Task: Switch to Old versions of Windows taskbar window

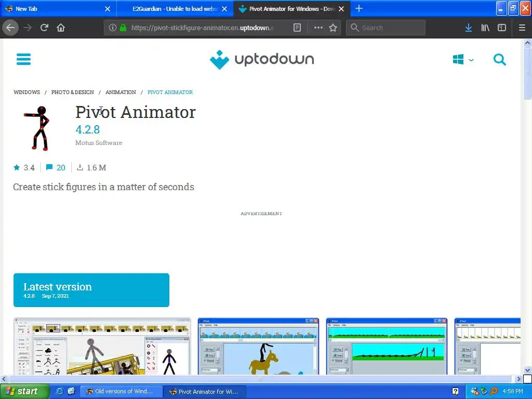Action: click(x=121, y=392)
